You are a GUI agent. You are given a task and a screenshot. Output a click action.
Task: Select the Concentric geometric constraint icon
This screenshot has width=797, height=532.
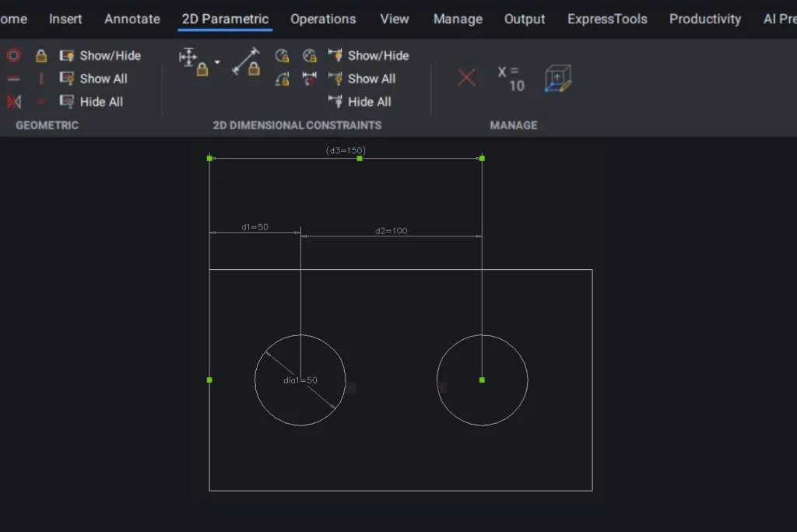[x=14, y=55]
